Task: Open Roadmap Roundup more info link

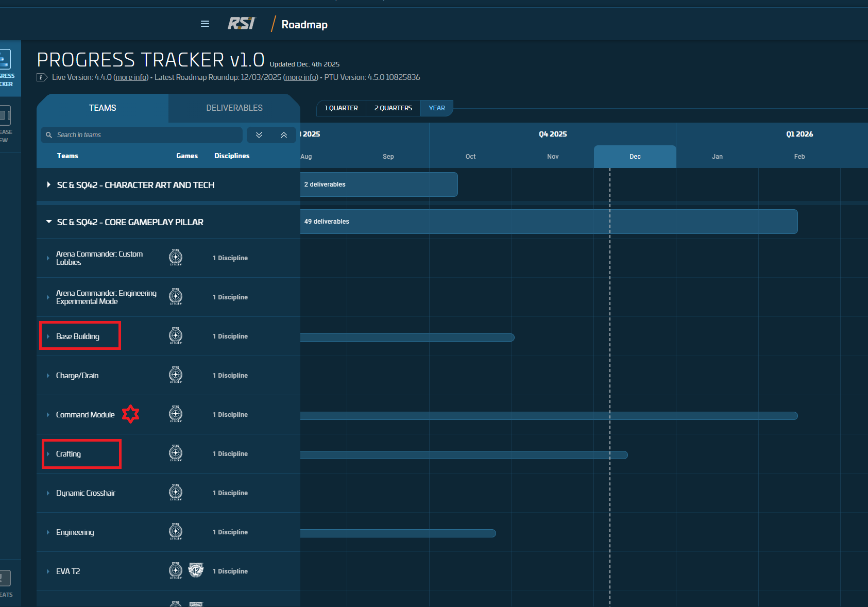Action: [x=301, y=77]
